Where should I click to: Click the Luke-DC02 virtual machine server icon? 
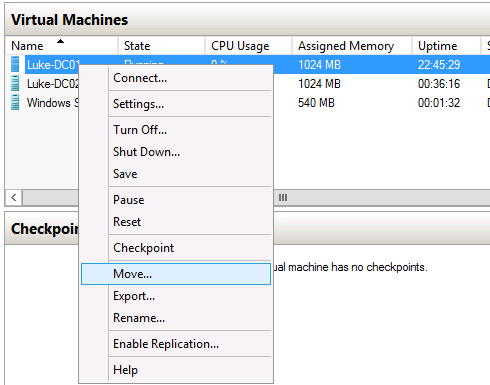(x=15, y=83)
